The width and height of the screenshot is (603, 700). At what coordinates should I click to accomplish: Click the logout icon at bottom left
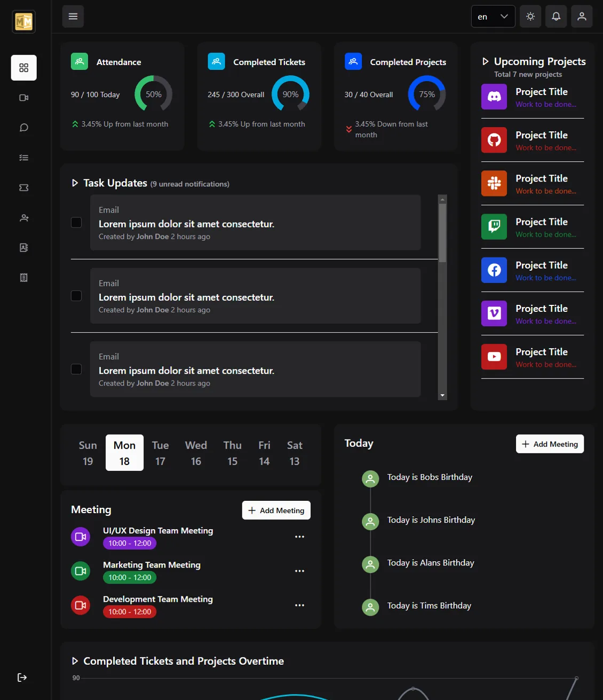coord(22,677)
